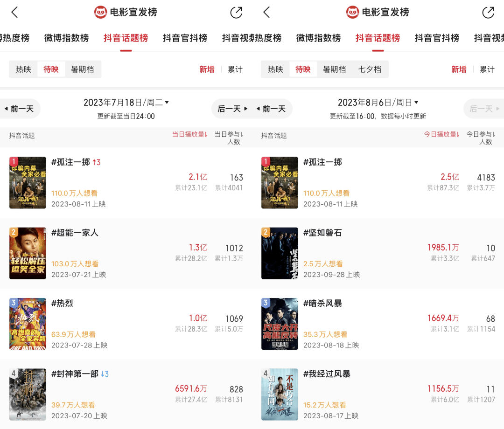Open the 2023年7月18日 date dropdown
The image size is (504, 429).
126,103
